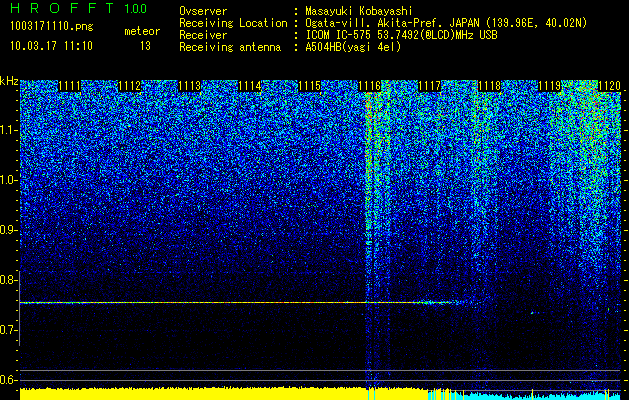The width and height of the screenshot is (629, 400).
Task: Click the antenna text A504HB(yagi 4el)
Action: click(353, 47)
